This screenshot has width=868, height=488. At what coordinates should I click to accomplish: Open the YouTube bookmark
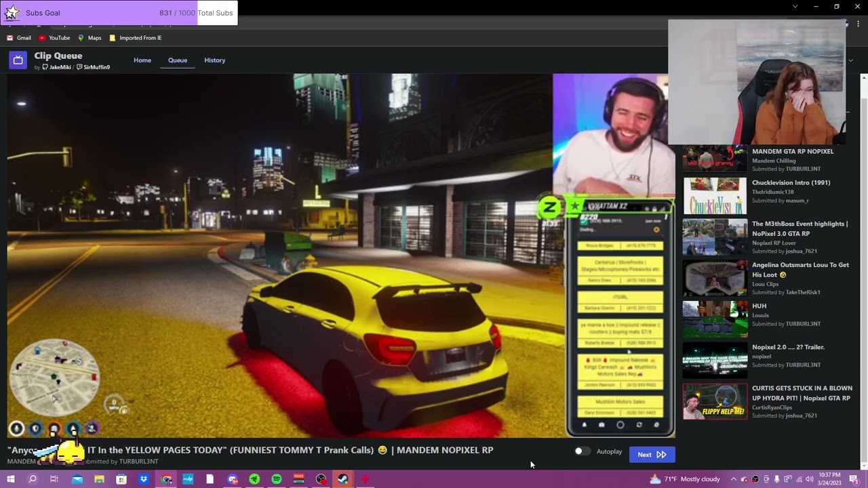tap(54, 38)
